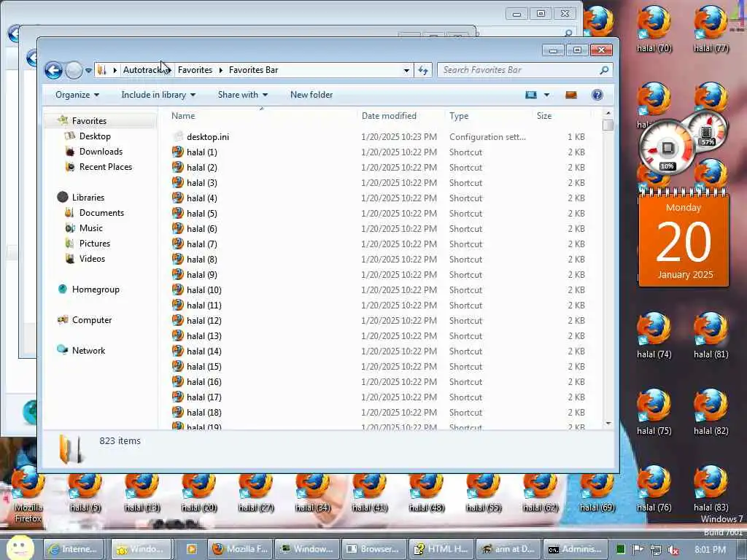Image resolution: width=747 pixels, height=560 pixels.
Task: Open the Organize menu
Action: (77, 95)
